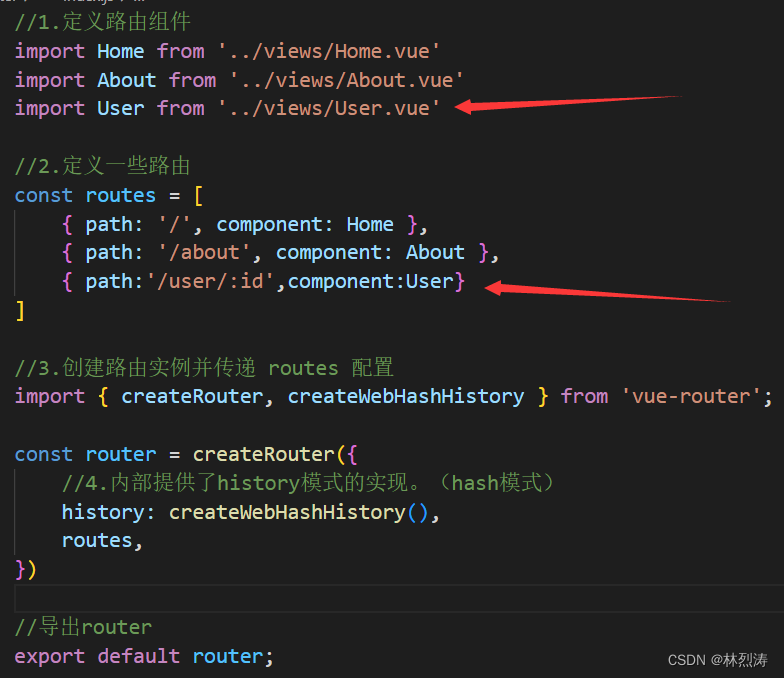Click the 'history:' property key
Image resolution: width=784 pixels, height=678 pixels.
(108, 512)
